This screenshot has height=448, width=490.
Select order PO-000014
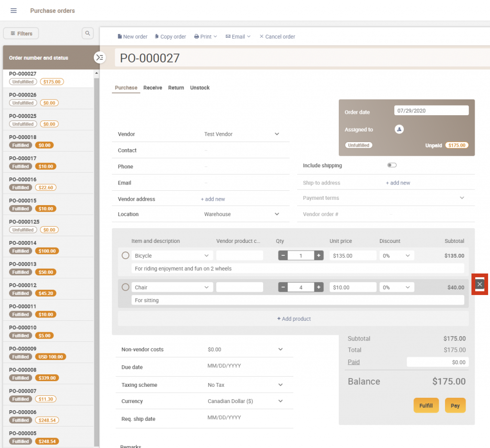click(48, 247)
